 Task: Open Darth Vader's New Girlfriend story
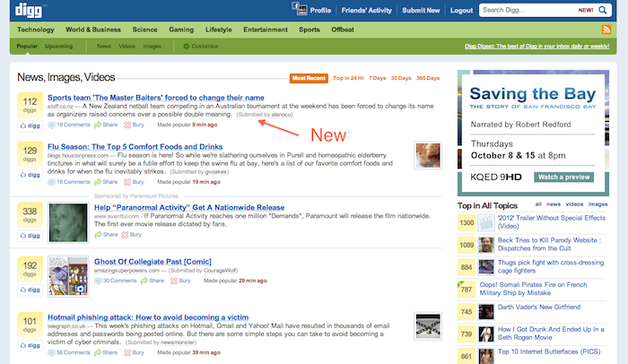pyautogui.click(x=539, y=308)
